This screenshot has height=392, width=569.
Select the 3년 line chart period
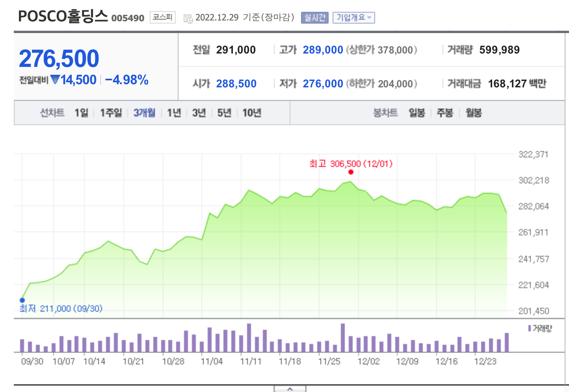pyautogui.click(x=199, y=113)
